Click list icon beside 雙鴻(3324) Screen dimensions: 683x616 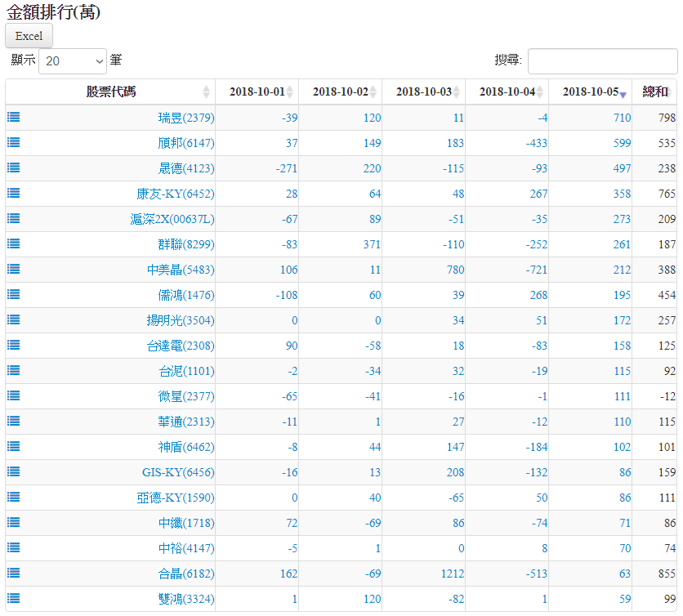point(13,598)
